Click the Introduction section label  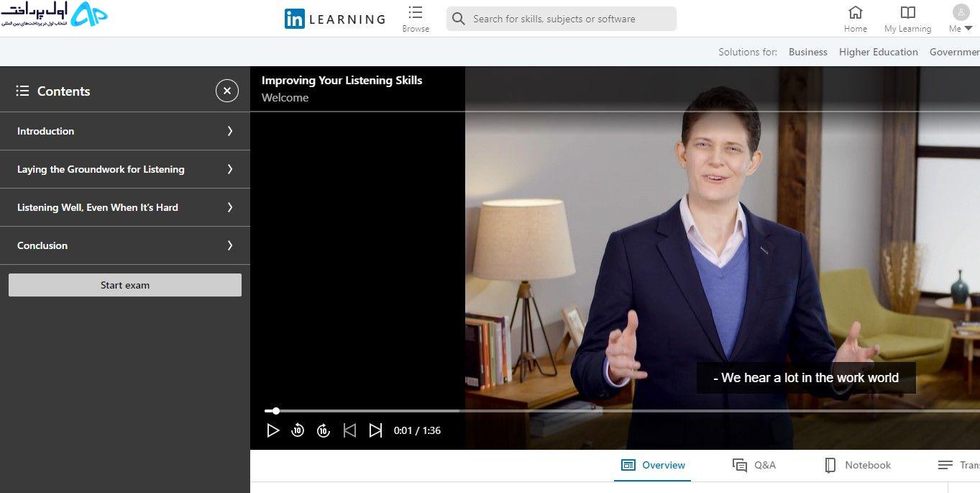tap(45, 131)
